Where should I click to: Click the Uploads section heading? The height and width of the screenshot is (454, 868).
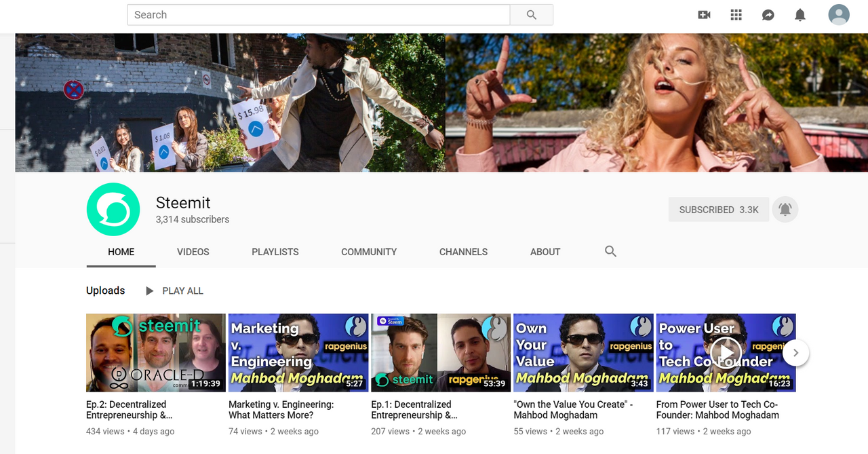tap(106, 290)
